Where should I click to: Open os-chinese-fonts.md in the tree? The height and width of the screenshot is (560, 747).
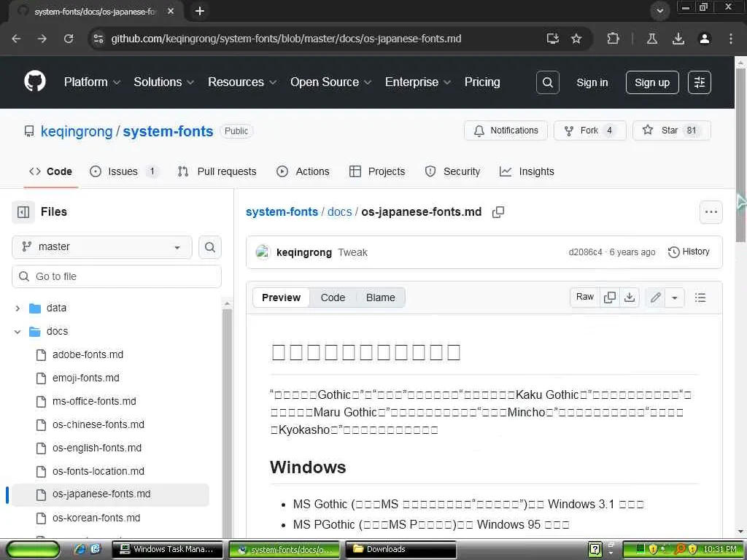pyautogui.click(x=98, y=424)
